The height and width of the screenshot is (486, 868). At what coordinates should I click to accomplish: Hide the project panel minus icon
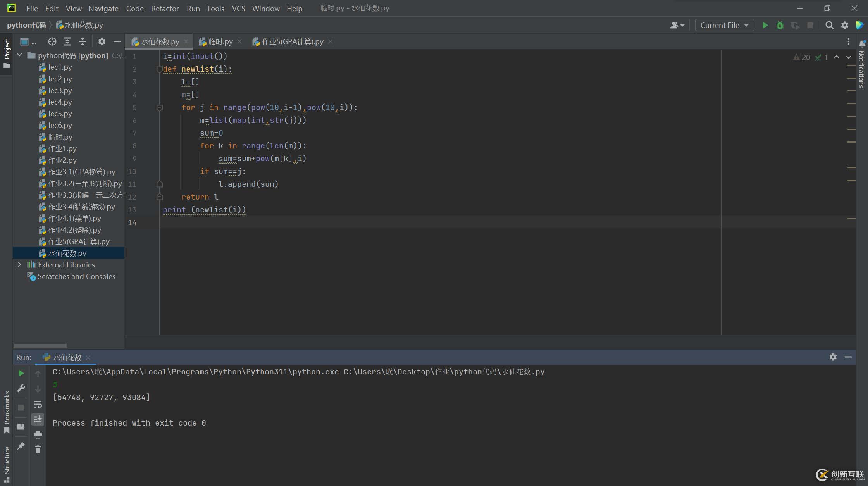pos(117,41)
